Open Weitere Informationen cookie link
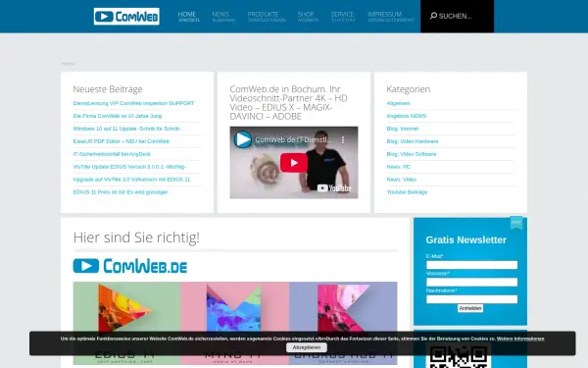This screenshot has height=368, width=588. (x=520, y=339)
